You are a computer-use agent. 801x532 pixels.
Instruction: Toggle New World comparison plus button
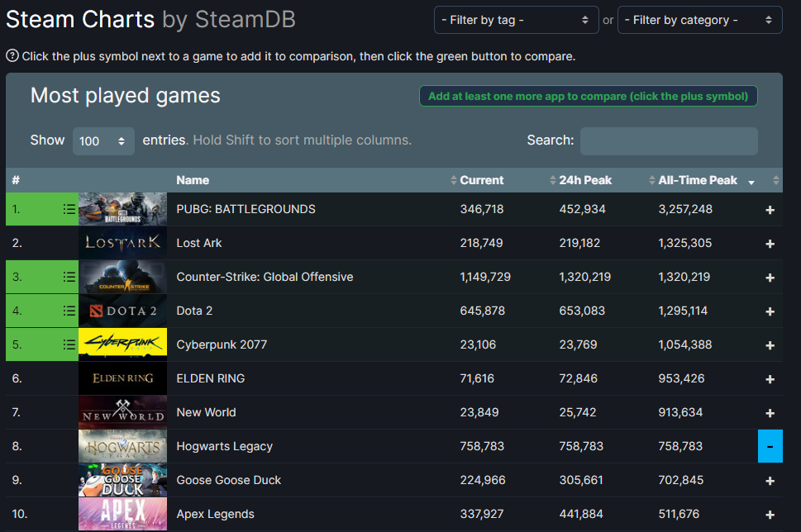pos(770,413)
